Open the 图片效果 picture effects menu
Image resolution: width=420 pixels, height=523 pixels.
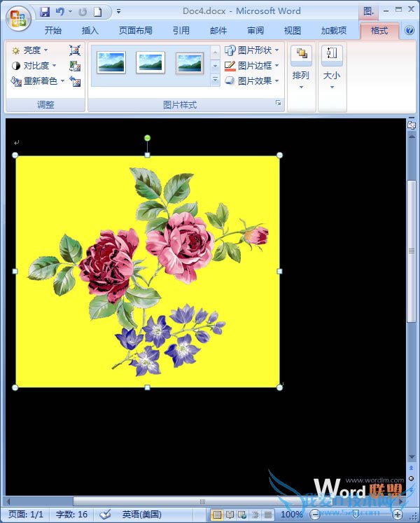pos(252,81)
